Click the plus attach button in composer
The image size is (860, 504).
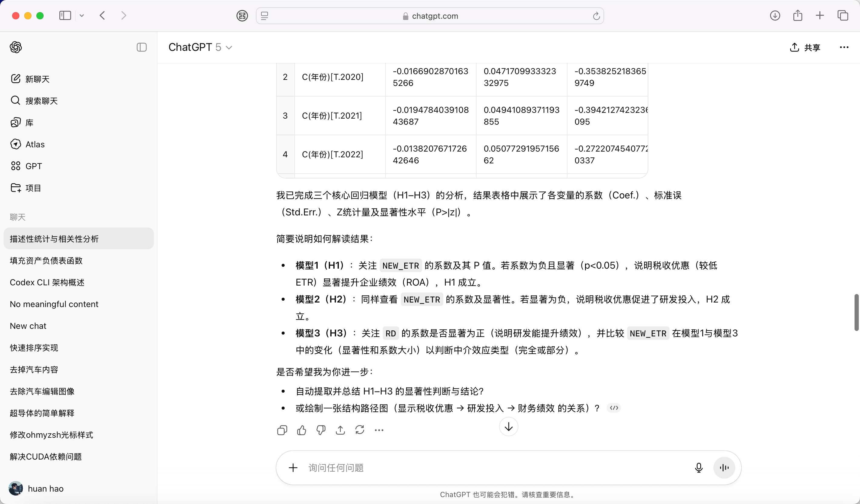pos(293,467)
